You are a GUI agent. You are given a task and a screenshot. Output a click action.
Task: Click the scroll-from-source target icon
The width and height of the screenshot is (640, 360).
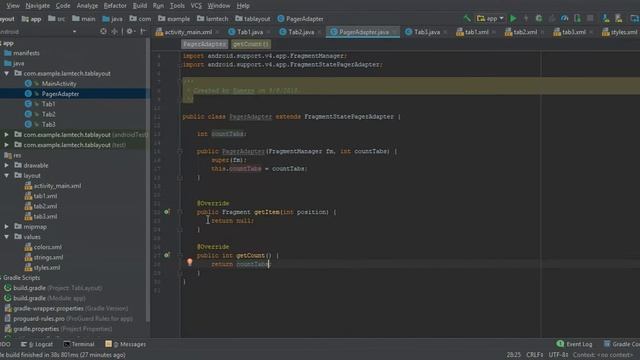(103, 31)
